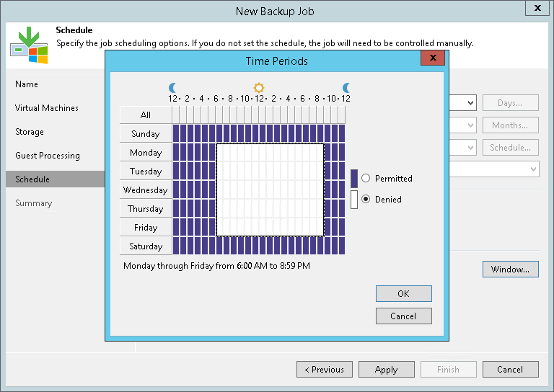This screenshot has width=554, height=392.
Task: Click the Previous wizard button
Action: point(325,370)
